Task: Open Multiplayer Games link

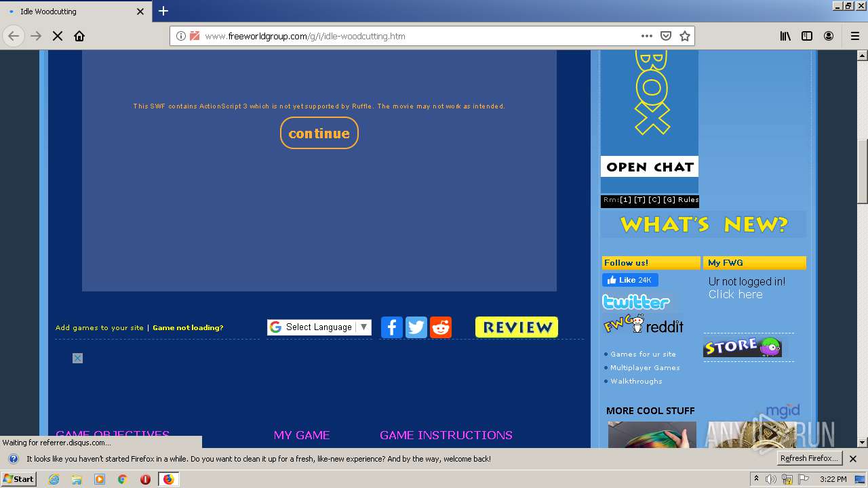Action: (x=645, y=367)
